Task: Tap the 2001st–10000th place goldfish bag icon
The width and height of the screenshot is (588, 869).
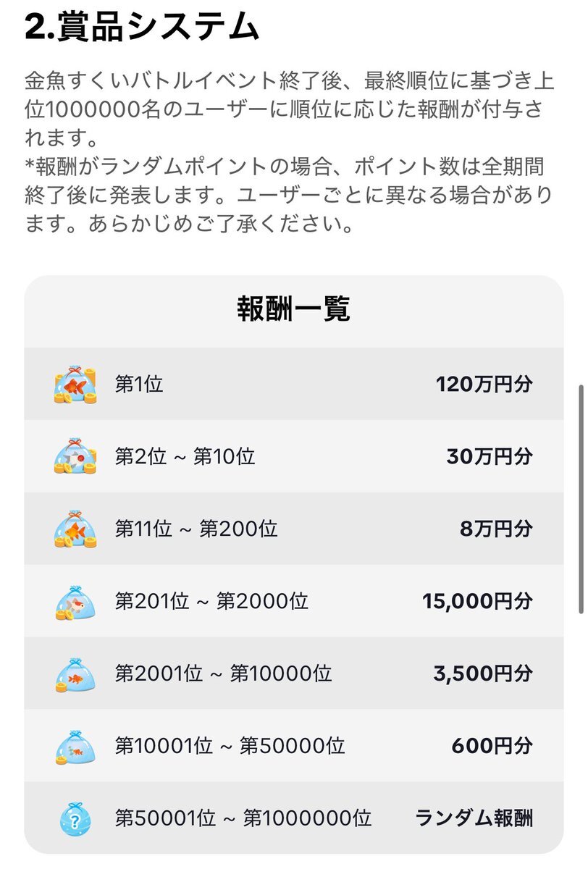Action: 75,674
